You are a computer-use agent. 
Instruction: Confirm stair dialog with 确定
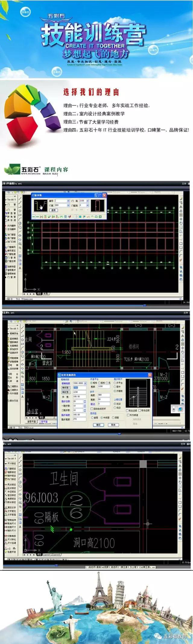pyautogui.click(x=98, y=425)
